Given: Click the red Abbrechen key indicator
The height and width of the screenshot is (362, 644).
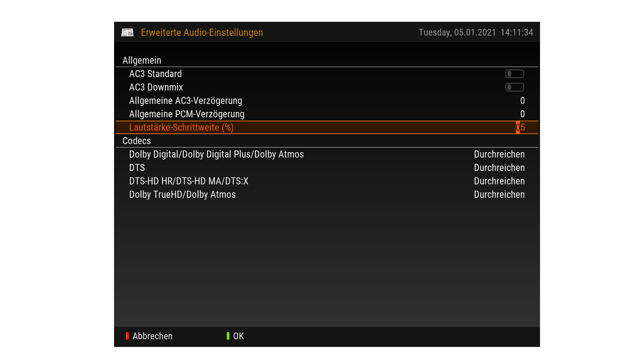Looking at the screenshot, I should (x=127, y=336).
